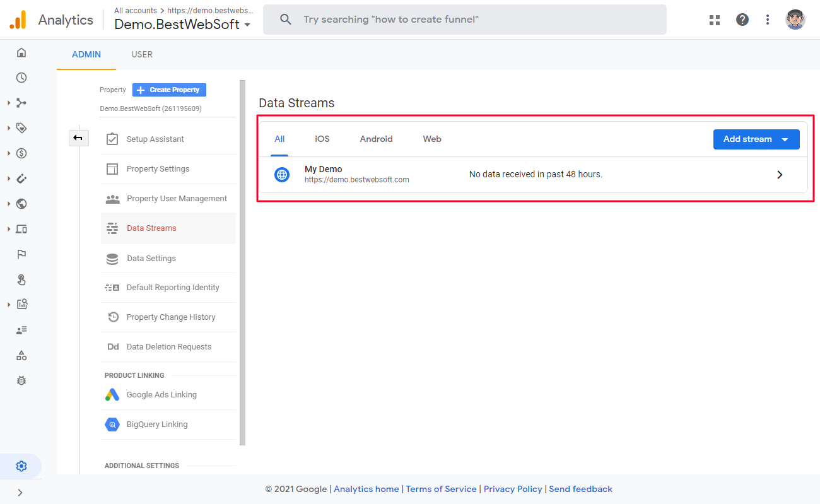Click the Analytics home footer link
The width and height of the screenshot is (820, 504).
click(x=366, y=489)
